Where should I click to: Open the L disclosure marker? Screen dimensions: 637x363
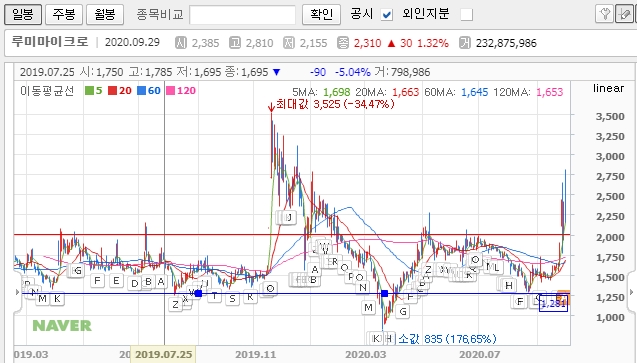pyautogui.click(x=496, y=268)
